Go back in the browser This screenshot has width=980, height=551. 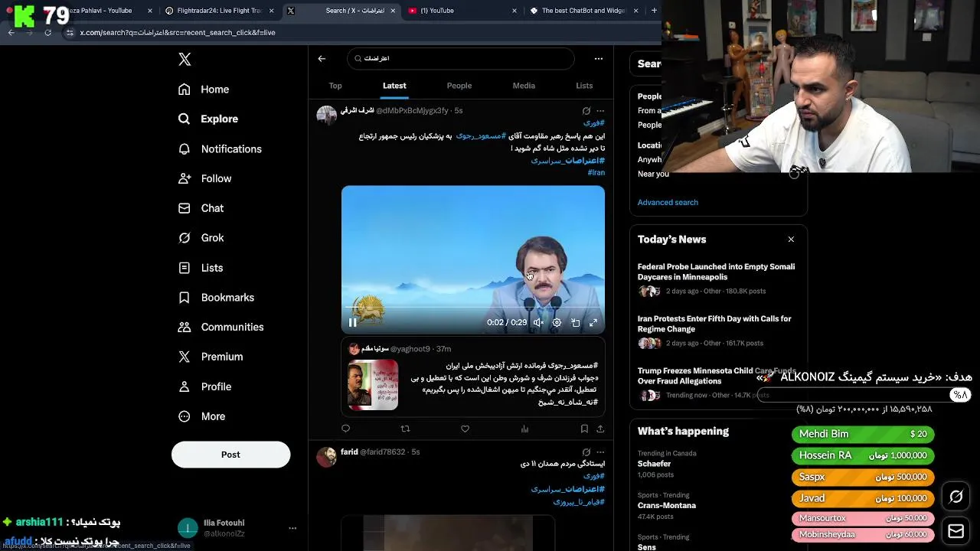(x=11, y=33)
